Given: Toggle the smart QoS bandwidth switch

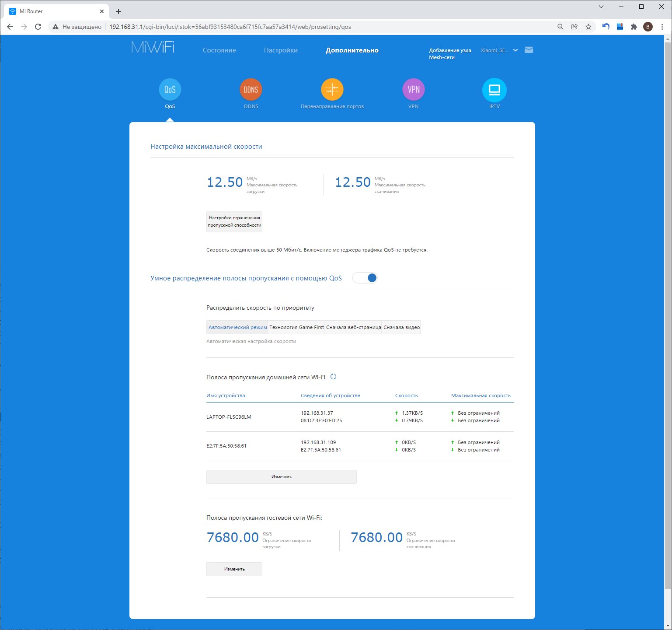Looking at the screenshot, I should (365, 278).
